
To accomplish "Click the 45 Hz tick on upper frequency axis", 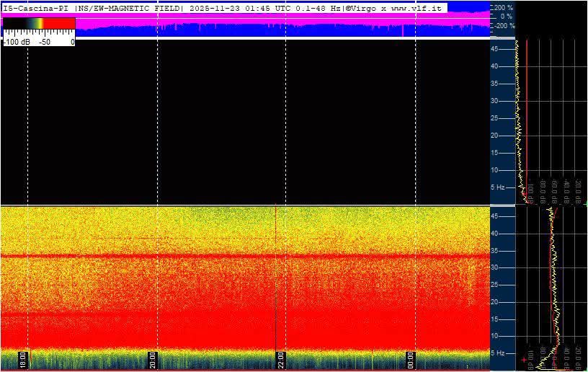I will (x=495, y=49).
